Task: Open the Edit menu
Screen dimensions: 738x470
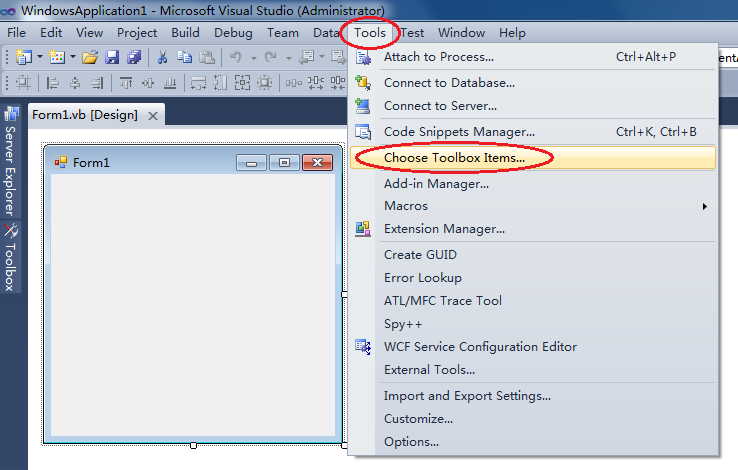Action: coord(51,33)
